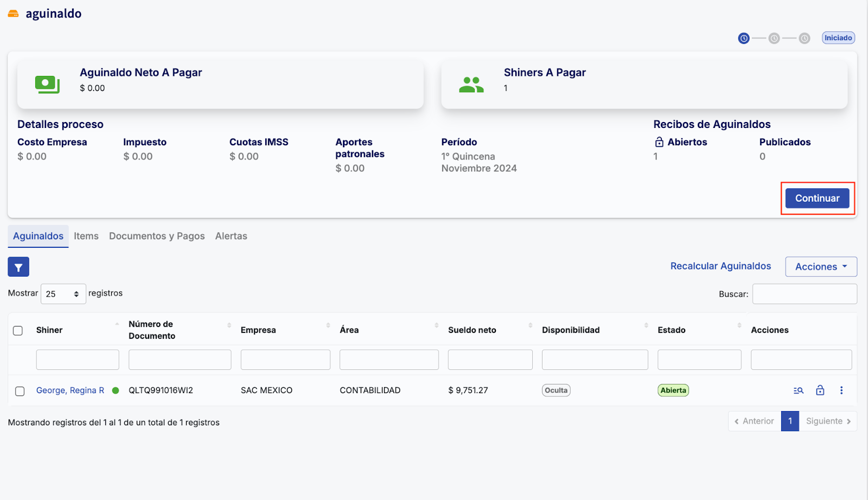Image resolution: width=868 pixels, height=500 pixels.
Task: Click the Buscar search field
Action: point(804,294)
